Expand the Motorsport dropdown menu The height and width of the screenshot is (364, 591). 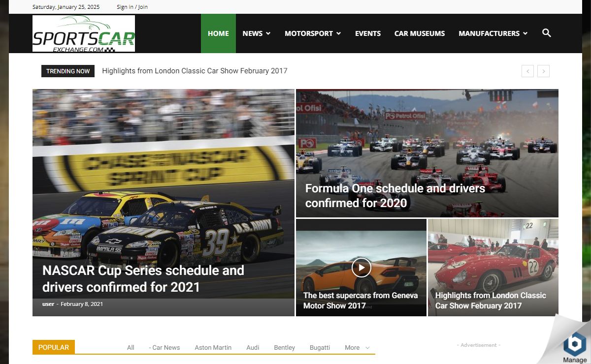point(313,33)
